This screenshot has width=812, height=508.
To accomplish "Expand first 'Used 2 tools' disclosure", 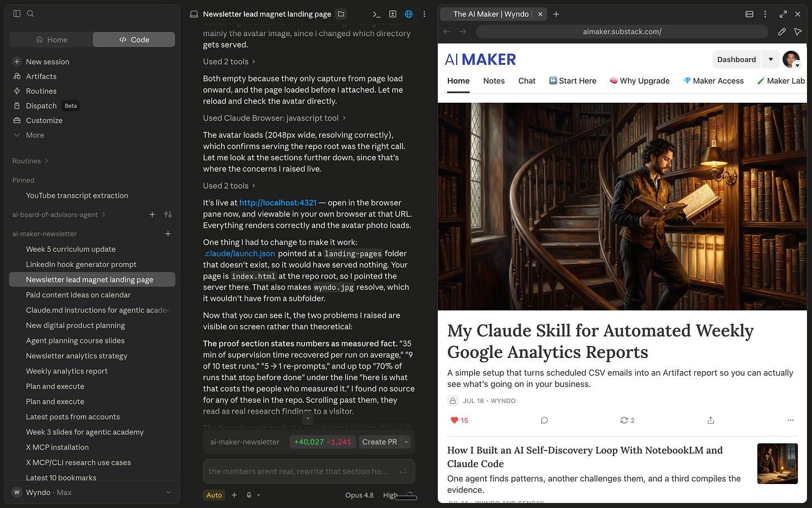I will [x=229, y=62].
